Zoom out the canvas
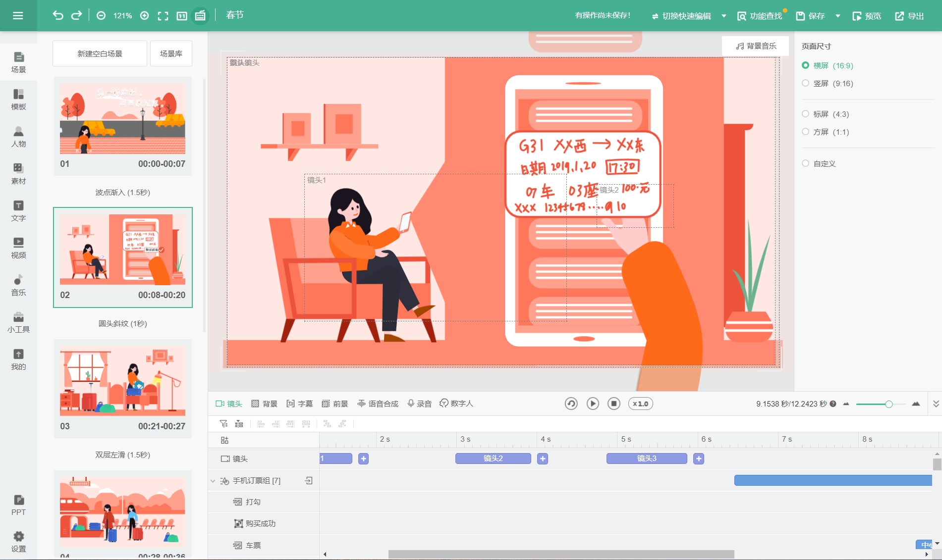The image size is (942, 560). click(101, 15)
